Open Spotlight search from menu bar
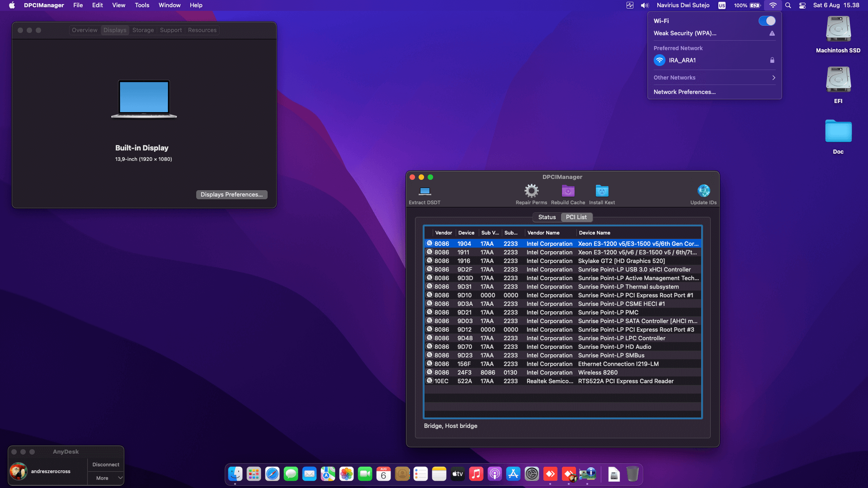The width and height of the screenshot is (868, 488). (788, 5)
